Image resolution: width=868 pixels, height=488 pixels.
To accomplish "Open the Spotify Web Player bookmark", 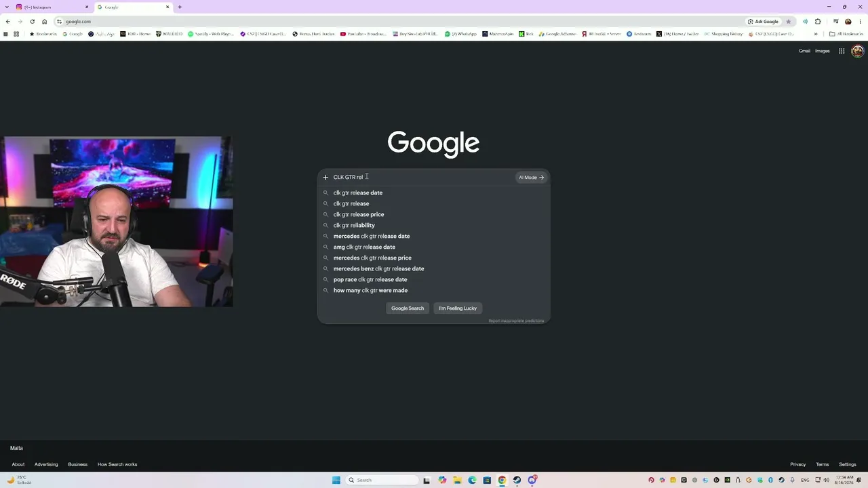I will coord(211,34).
